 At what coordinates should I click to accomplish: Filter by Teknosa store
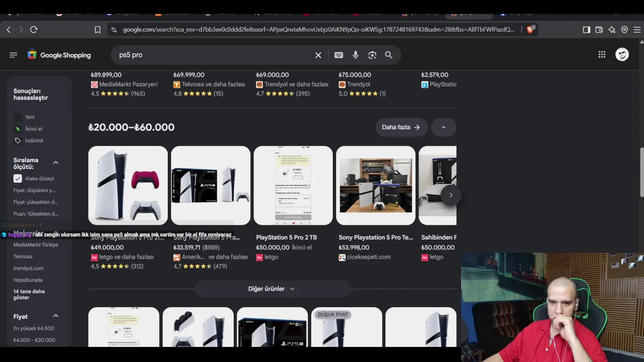click(23, 256)
